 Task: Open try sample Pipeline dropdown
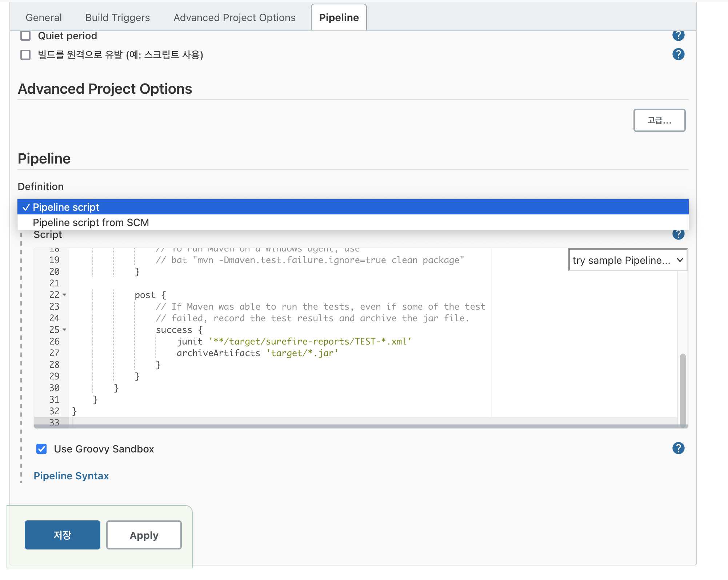625,261
